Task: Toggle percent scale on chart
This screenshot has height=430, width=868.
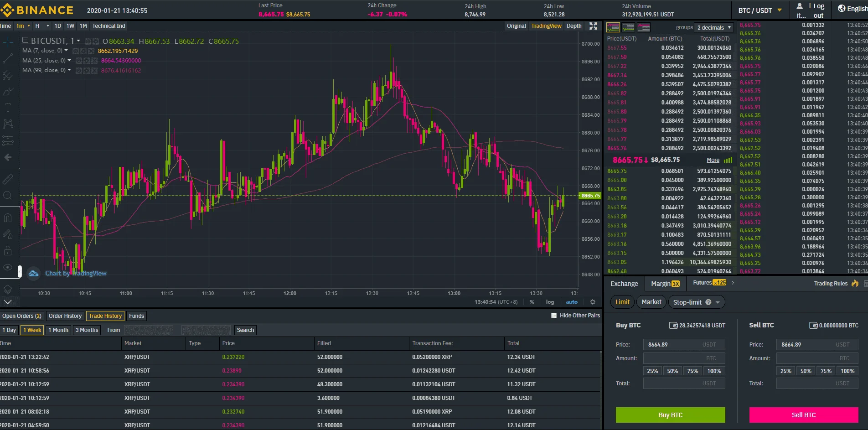Action: click(x=532, y=302)
